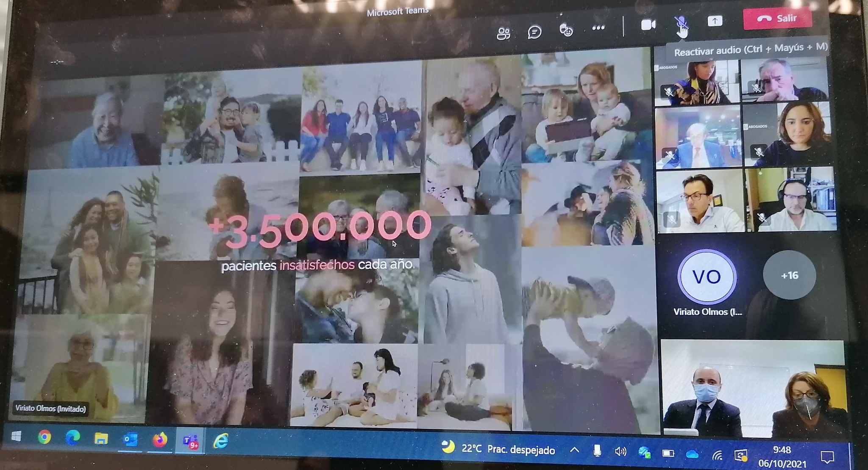Open the raise hand reactions icon
Viewport: 868px width, 470px height.
(x=566, y=30)
